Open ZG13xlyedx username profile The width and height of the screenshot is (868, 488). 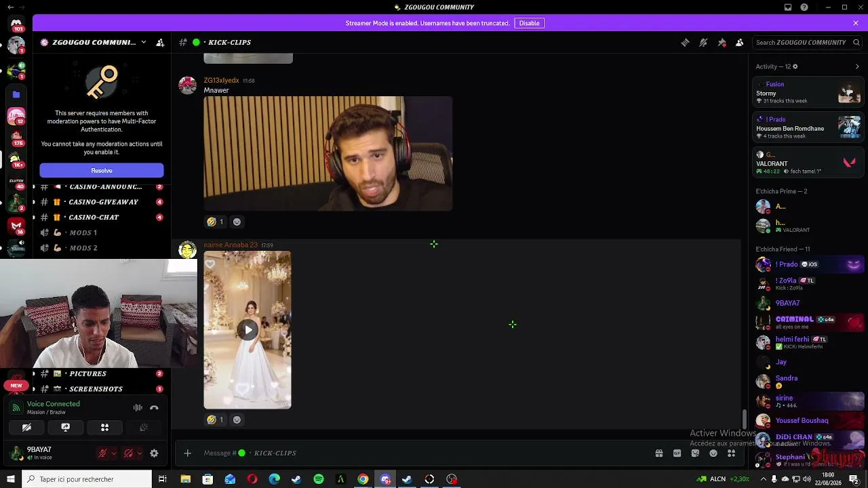[222, 81]
